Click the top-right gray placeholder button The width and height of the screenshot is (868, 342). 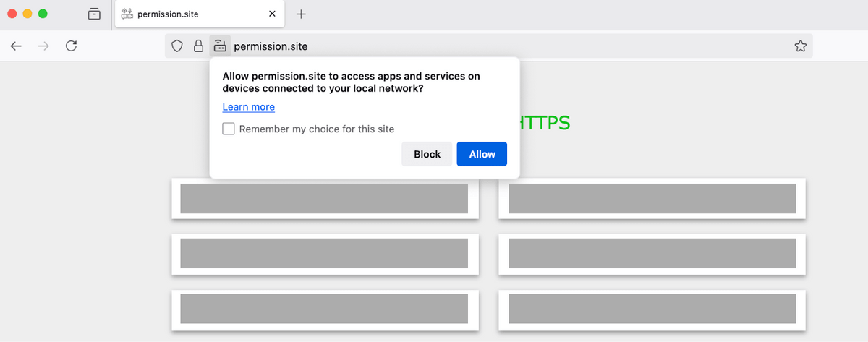652,198
